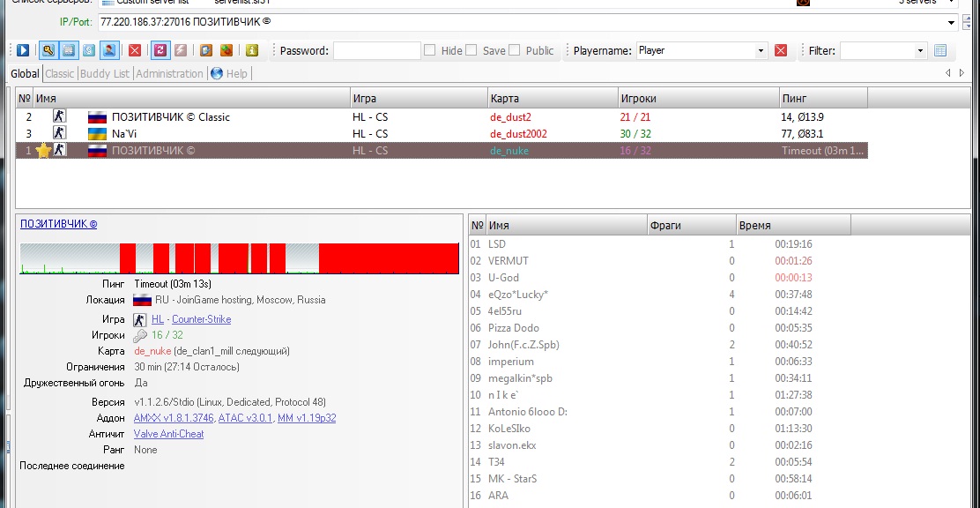Open the Help tab

[229, 74]
